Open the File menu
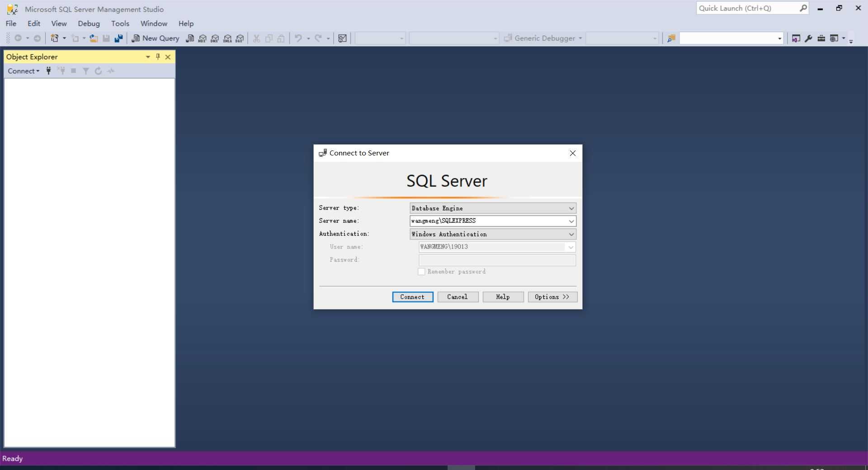 coord(11,23)
